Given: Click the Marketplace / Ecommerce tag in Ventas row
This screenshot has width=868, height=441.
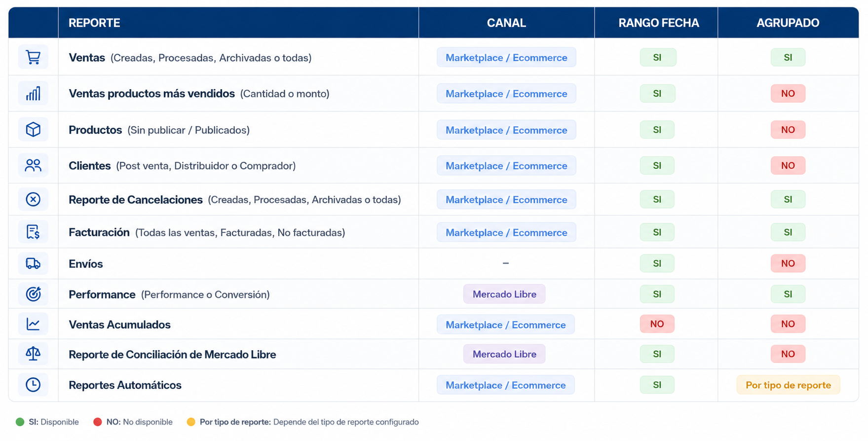Looking at the screenshot, I should pyautogui.click(x=506, y=57).
